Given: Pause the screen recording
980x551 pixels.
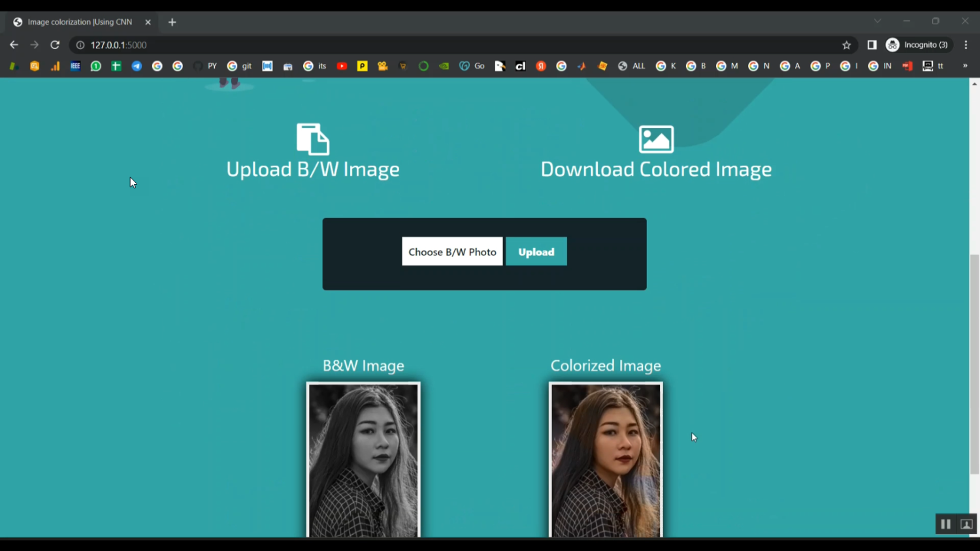Looking at the screenshot, I should (x=945, y=524).
